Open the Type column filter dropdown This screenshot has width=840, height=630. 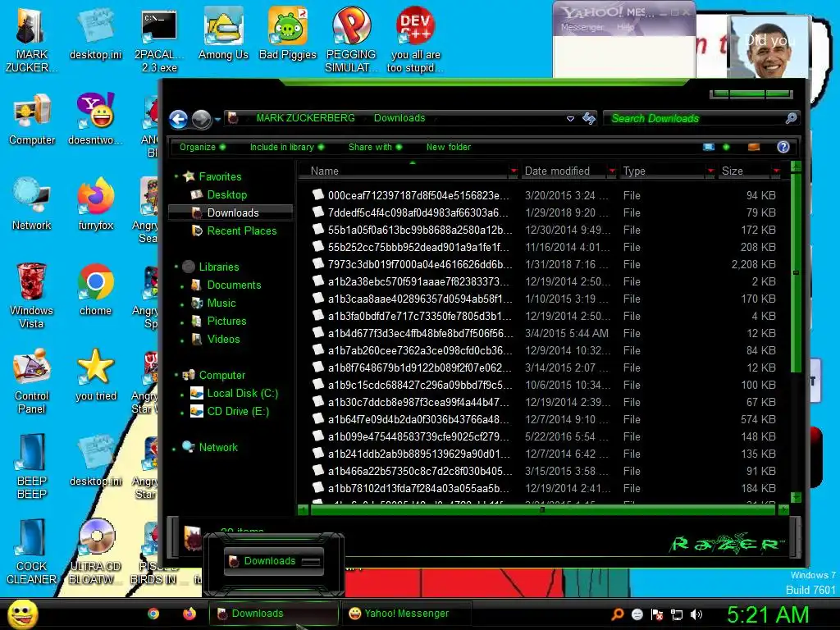710,171
